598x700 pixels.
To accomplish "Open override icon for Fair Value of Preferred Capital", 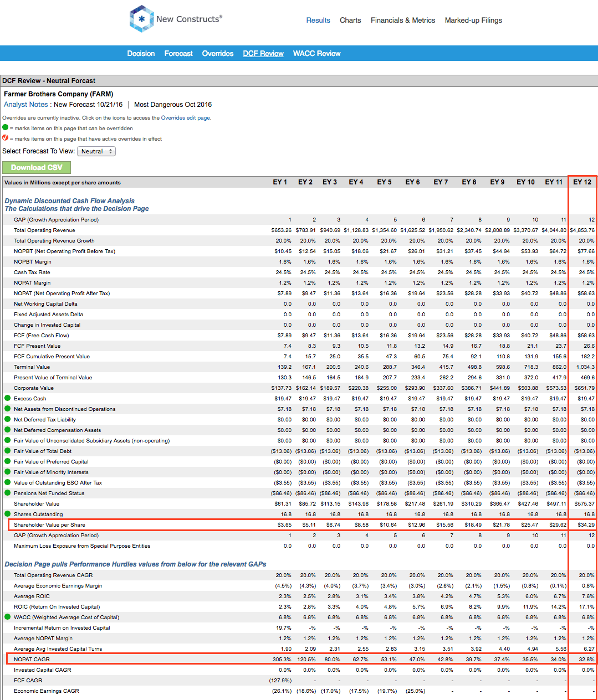I will click(8, 461).
